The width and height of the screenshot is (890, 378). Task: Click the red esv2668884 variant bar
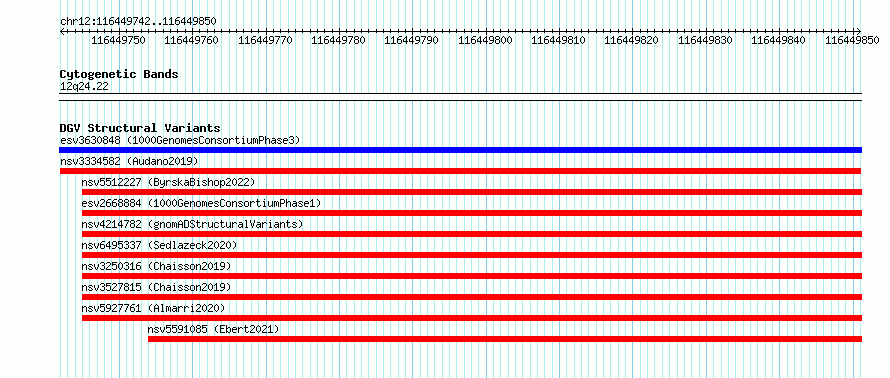coord(472,213)
